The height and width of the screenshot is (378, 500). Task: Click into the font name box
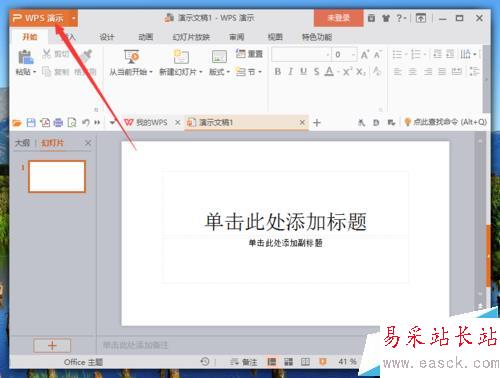click(301, 54)
